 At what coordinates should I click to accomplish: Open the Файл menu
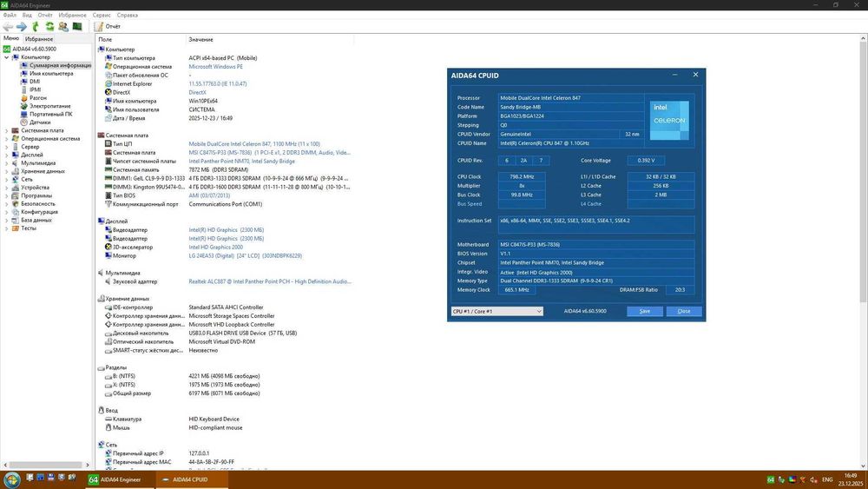point(10,15)
